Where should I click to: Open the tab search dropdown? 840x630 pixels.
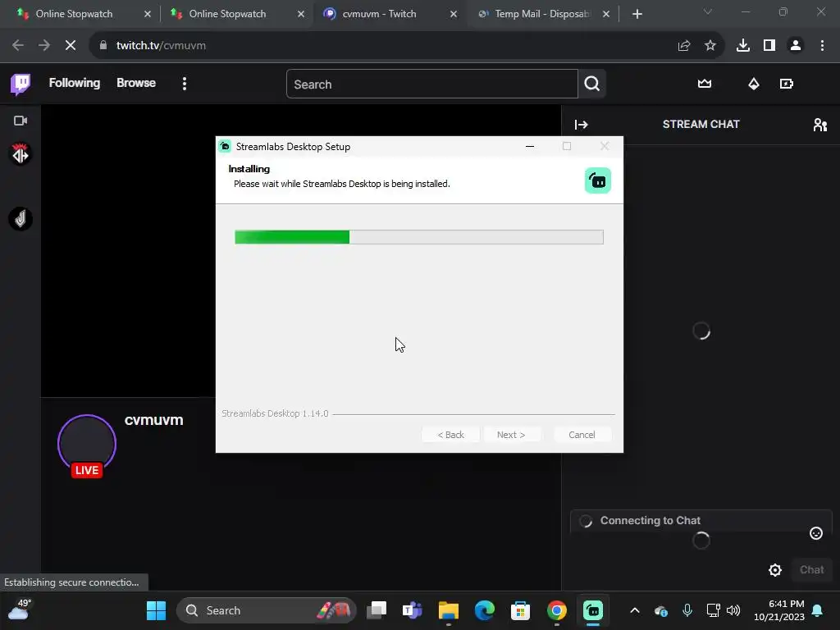tap(708, 11)
